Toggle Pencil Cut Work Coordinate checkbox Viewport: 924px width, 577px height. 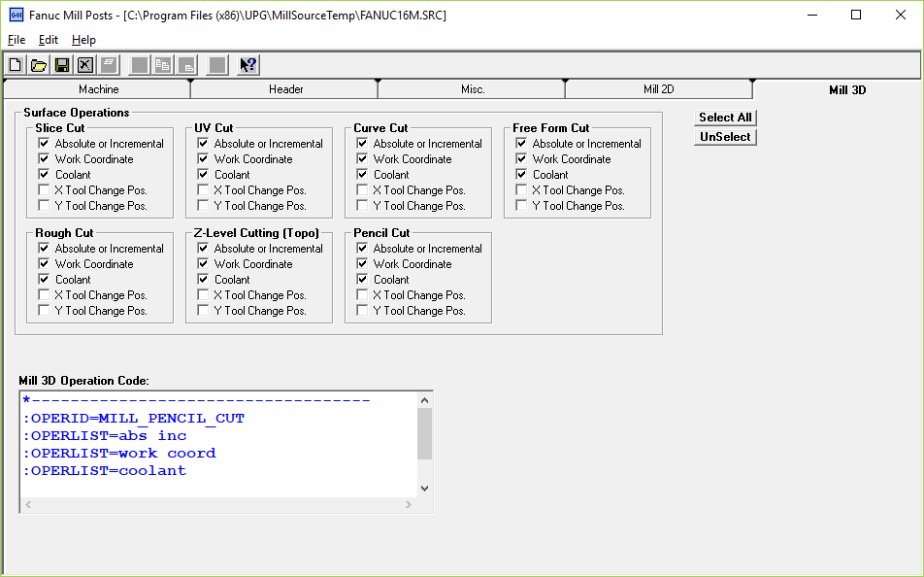[362, 263]
